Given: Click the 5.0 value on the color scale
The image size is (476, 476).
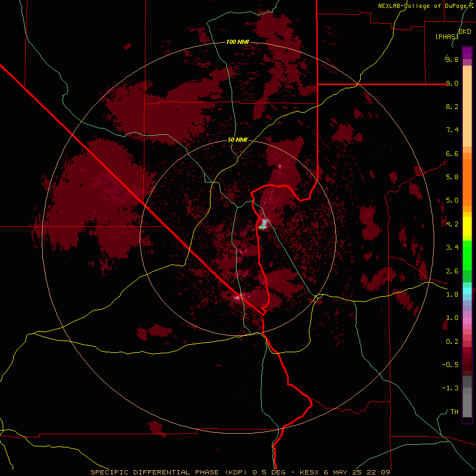Looking at the screenshot, I should [x=452, y=200].
